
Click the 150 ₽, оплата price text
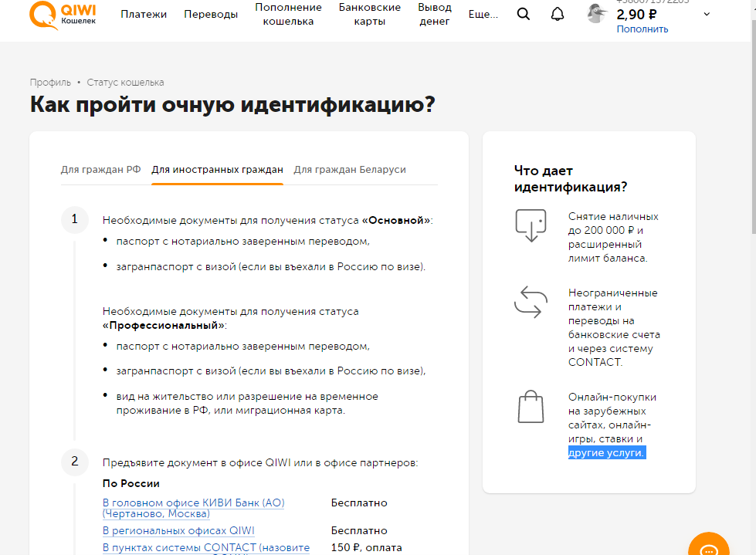(x=367, y=548)
